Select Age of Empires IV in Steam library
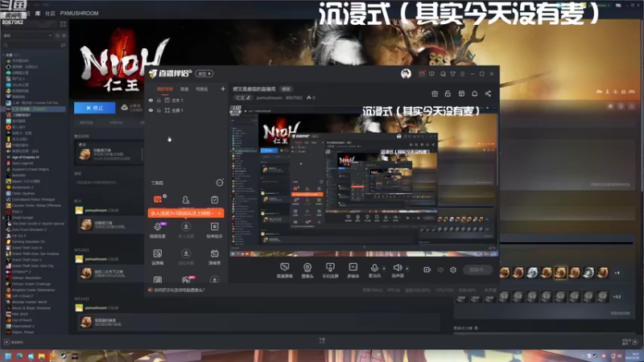 (x=26, y=157)
